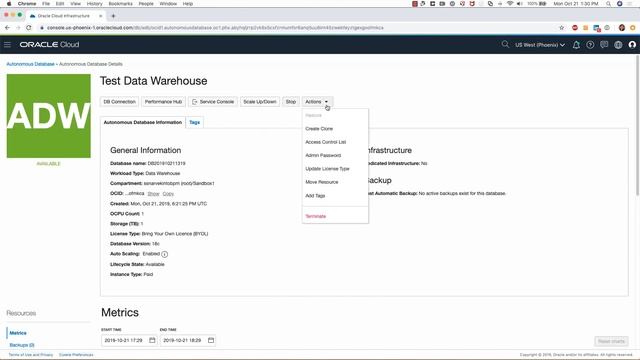Choose Admin Password from Actions menu
Image resolution: width=640 pixels, height=360 pixels.
pyautogui.click(x=323, y=156)
